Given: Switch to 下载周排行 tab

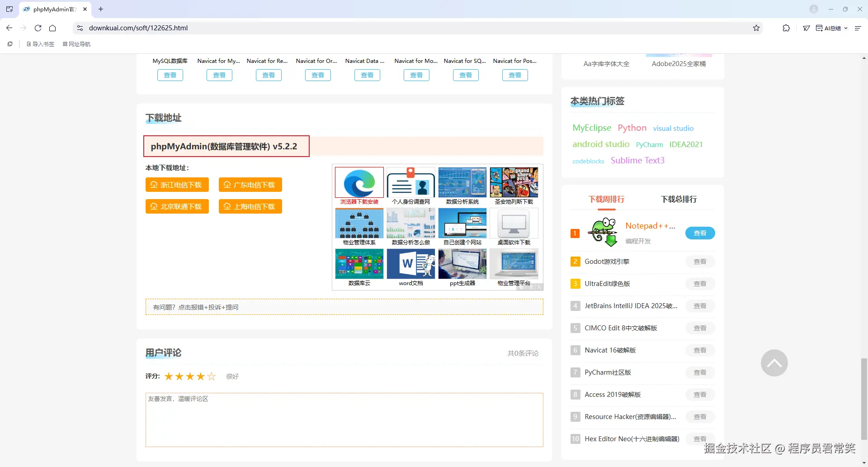Looking at the screenshot, I should click(x=606, y=199).
